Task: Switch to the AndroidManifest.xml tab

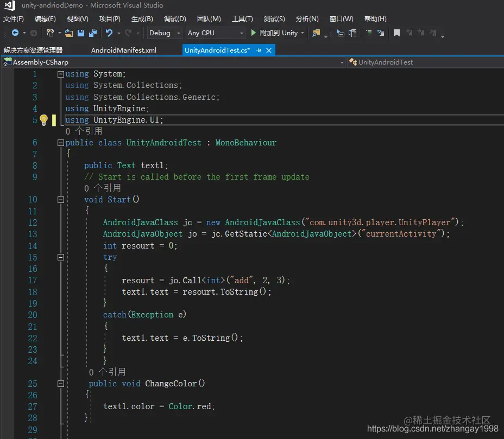Action: [124, 50]
